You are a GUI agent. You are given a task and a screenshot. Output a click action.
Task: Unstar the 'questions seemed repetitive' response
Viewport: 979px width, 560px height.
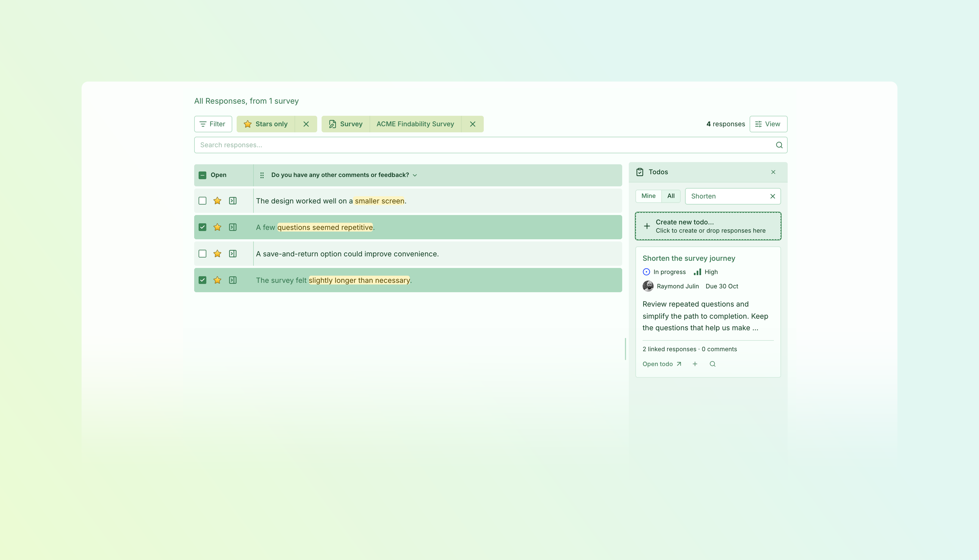(217, 227)
